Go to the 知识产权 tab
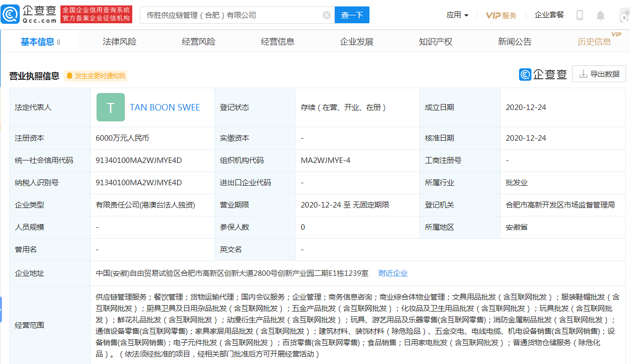This screenshot has width=630, height=364. [436, 42]
